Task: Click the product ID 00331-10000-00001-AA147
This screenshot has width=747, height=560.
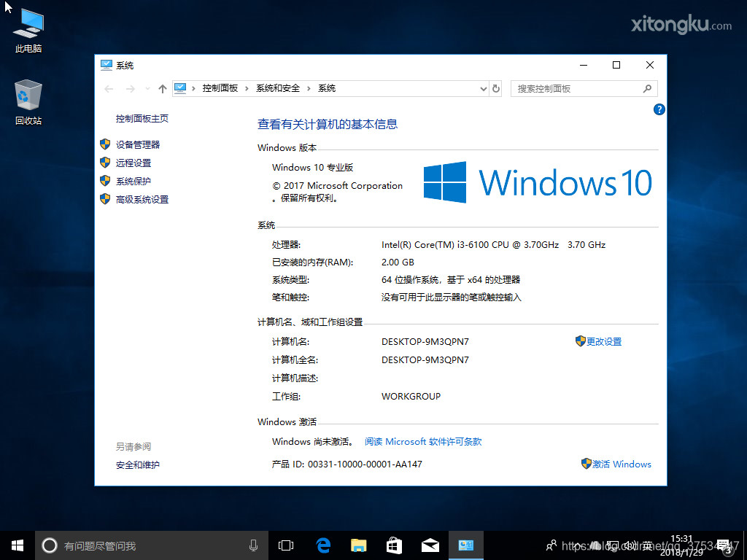Action: point(365,464)
